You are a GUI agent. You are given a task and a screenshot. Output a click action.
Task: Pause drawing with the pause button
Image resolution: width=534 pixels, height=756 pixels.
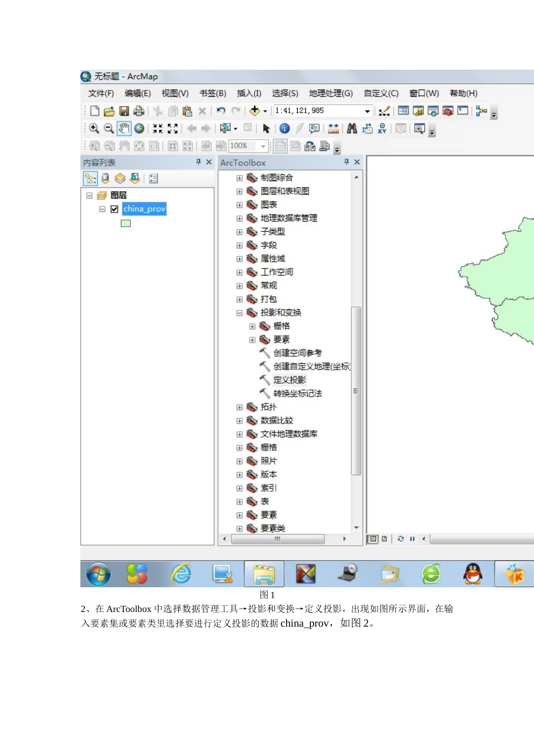412,539
